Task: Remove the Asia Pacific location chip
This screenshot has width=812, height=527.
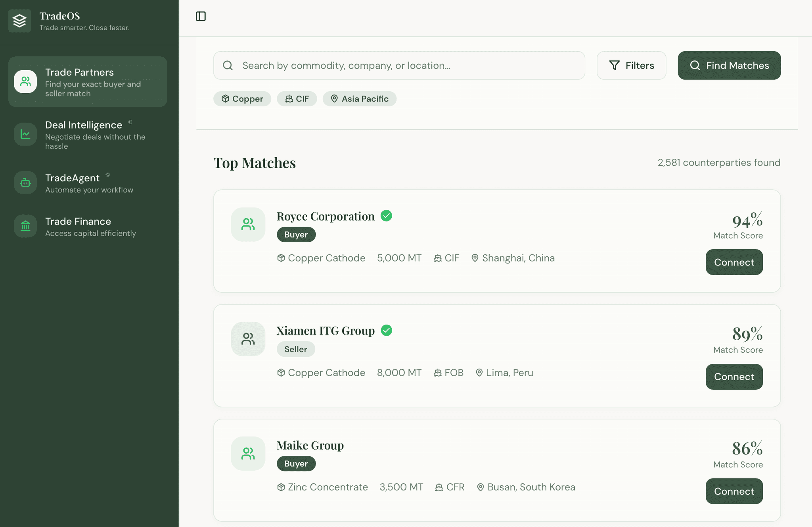Action: tap(359, 99)
